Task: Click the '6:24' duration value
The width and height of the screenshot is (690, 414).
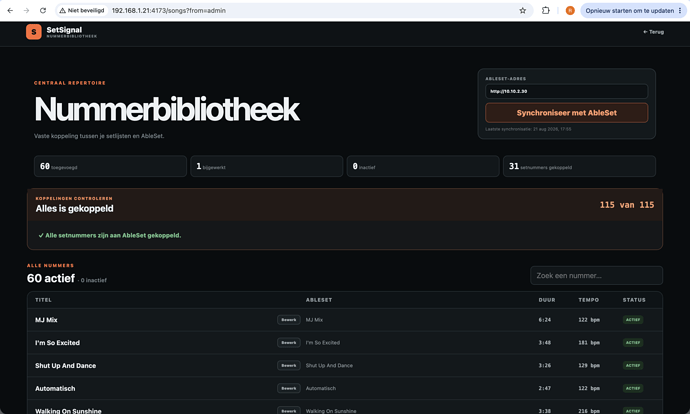Action: 545,320
